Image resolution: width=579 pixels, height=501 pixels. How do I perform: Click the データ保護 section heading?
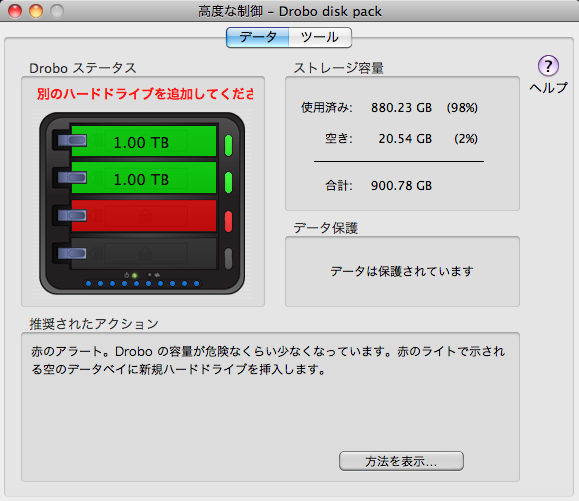click(x=326, y=228)
